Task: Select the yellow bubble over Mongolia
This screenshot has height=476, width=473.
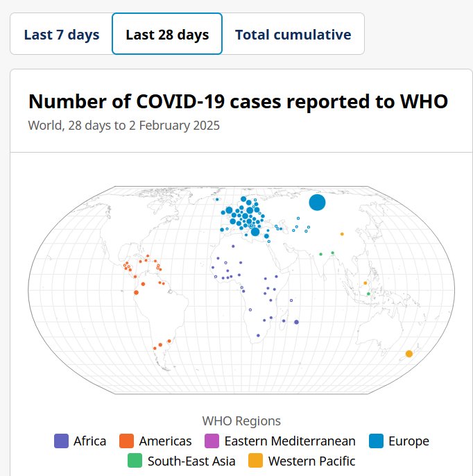Action: coord(342,234)
